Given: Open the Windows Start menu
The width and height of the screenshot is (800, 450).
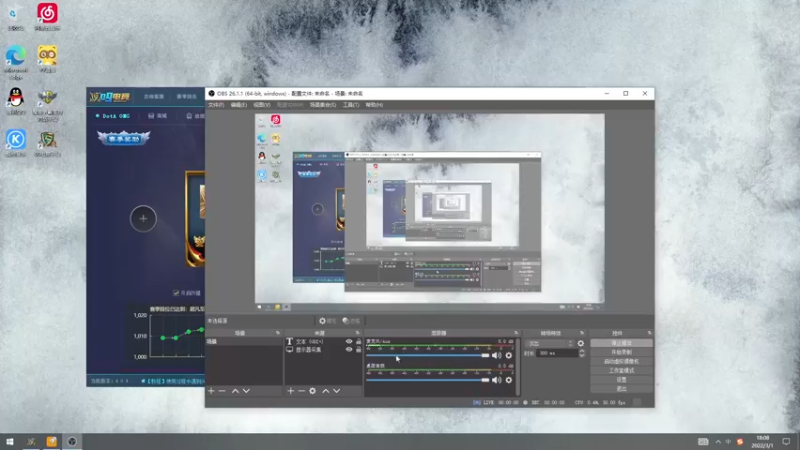Looking at the screenshot, I should (10, 442).
